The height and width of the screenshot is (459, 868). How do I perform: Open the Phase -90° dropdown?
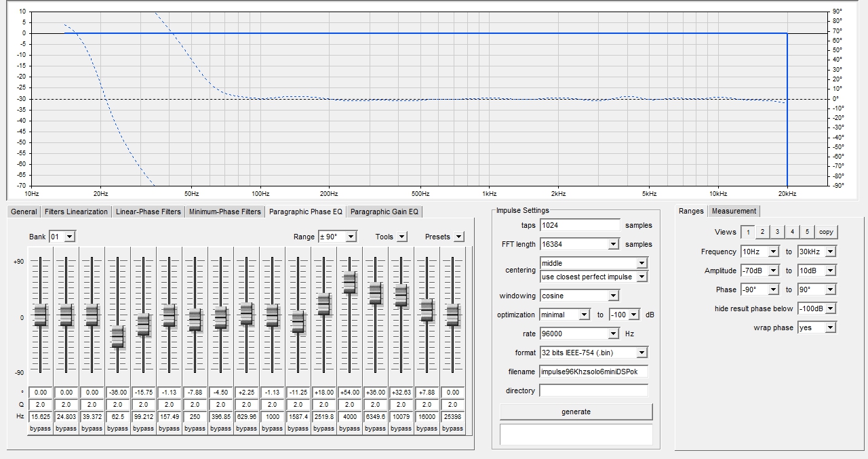pos(774,290)
